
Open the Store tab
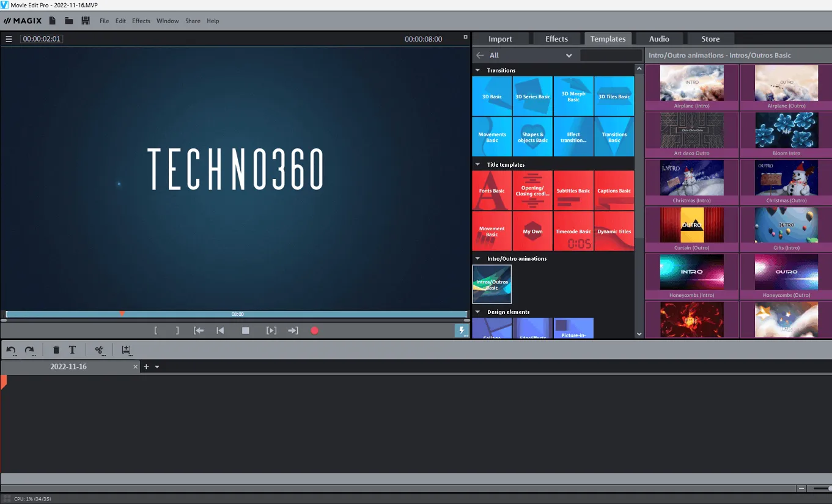710,38
